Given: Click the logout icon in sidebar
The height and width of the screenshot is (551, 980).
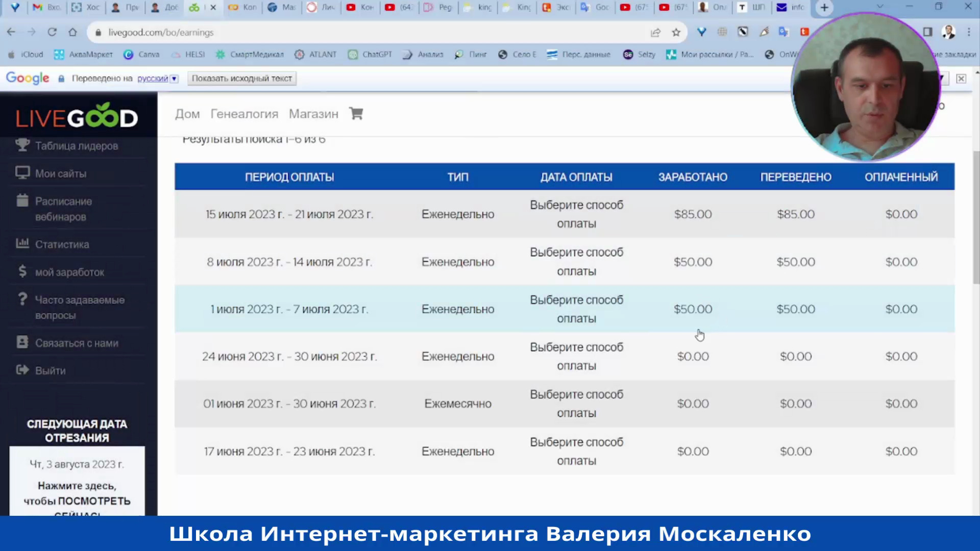Looking at the screenshot, I should 22,370.
